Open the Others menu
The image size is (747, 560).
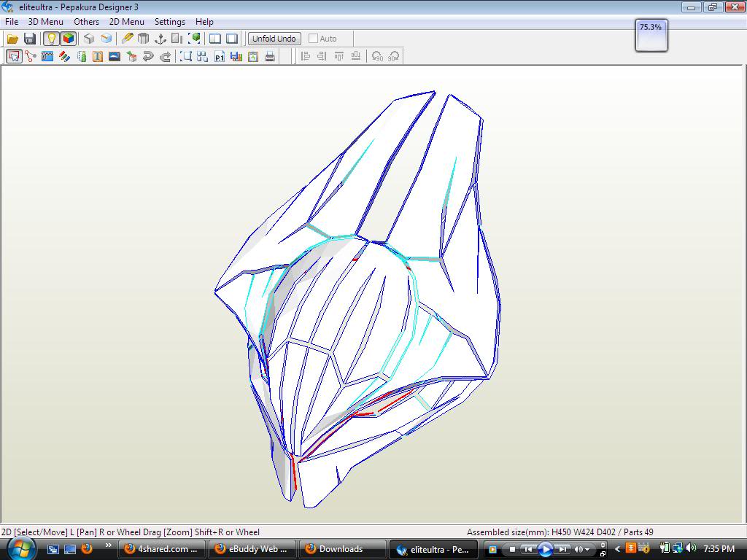(x=86, y=22)
